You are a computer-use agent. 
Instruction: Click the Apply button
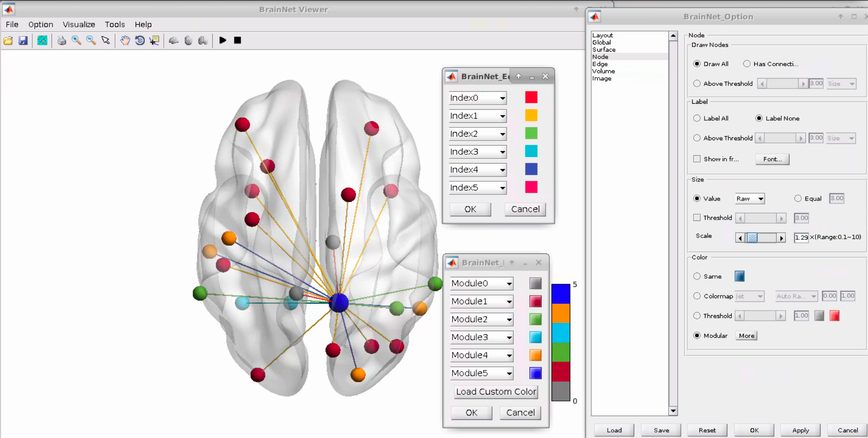800,430
